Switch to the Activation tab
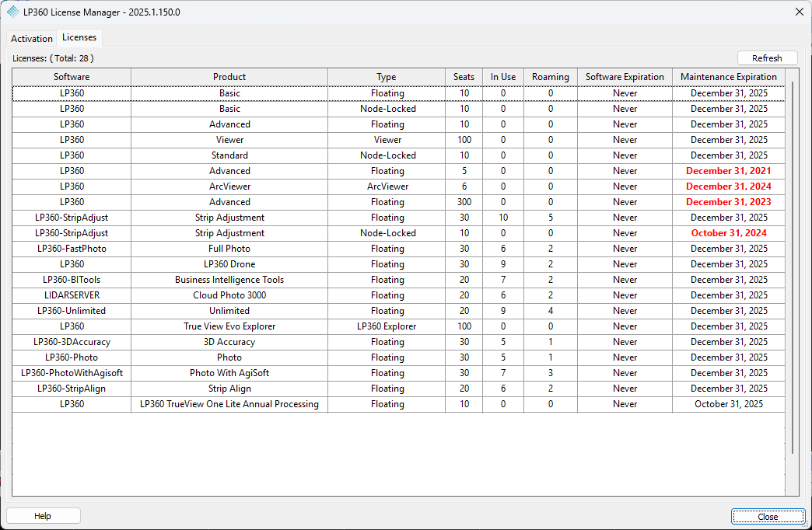Screen dimensions: 812x530 click(32, 38)
